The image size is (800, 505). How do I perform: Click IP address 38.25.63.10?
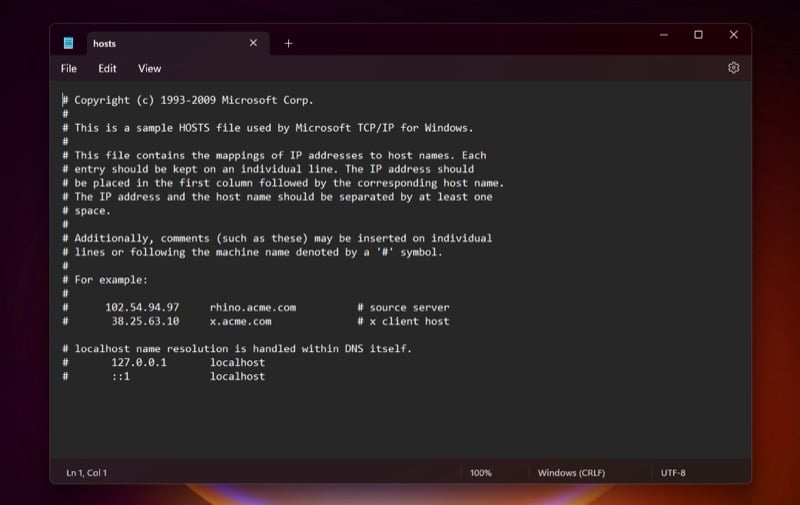point(145,321)
